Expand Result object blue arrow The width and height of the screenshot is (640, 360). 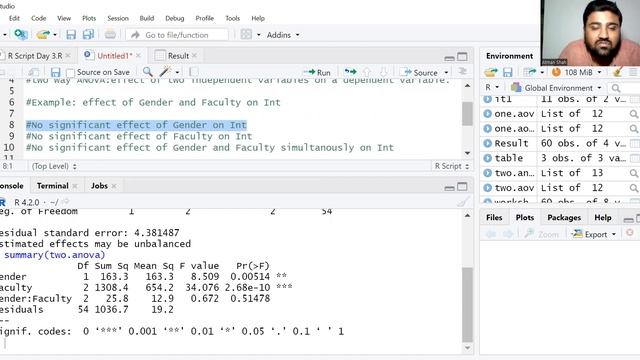coord(487,143)
